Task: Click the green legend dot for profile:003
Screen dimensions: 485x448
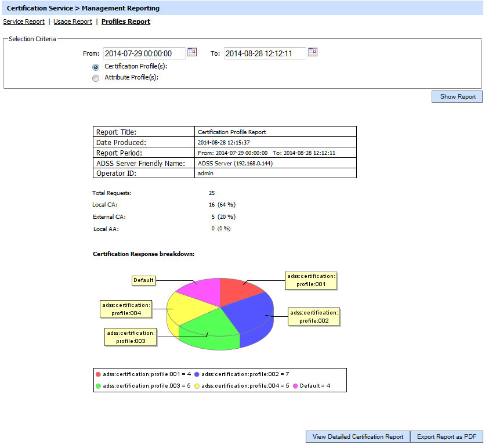Action: [98, 385]
